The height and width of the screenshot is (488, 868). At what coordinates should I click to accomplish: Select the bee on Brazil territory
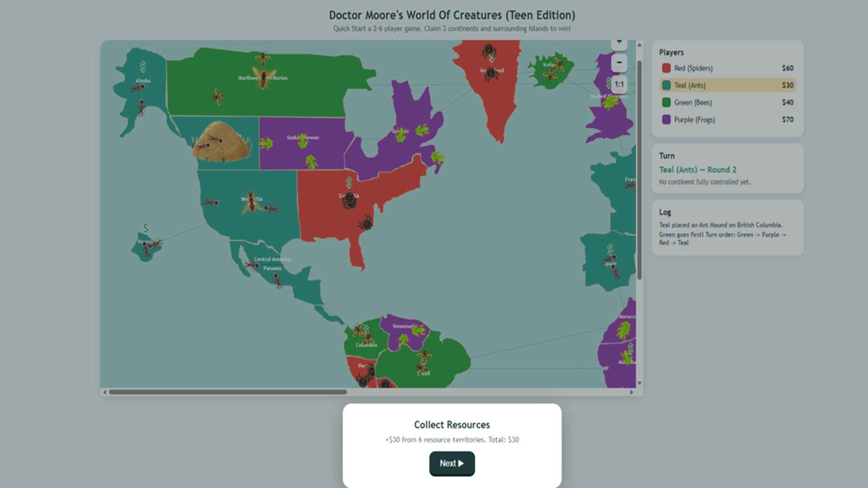point(423,361)
